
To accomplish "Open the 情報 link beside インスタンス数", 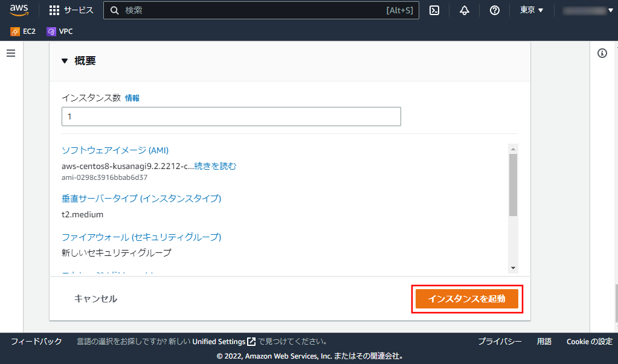I will coord(132,98).
